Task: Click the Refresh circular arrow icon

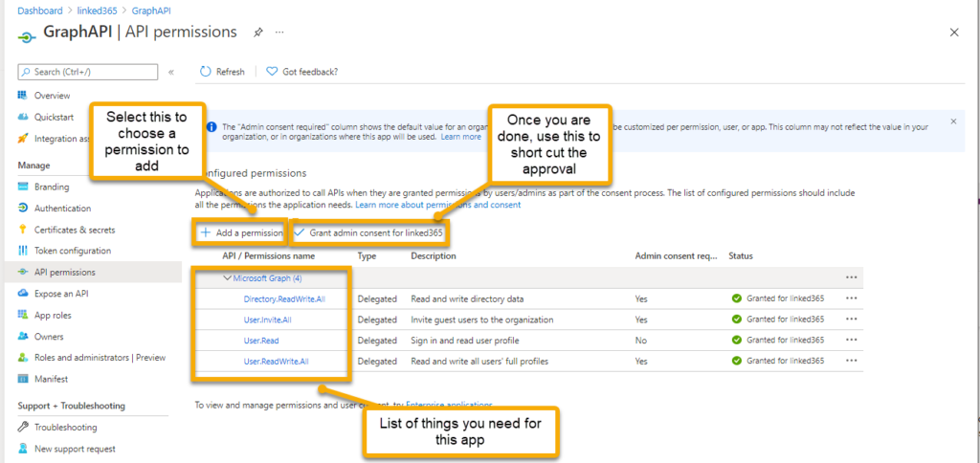Action: click(x=205, y=72)
